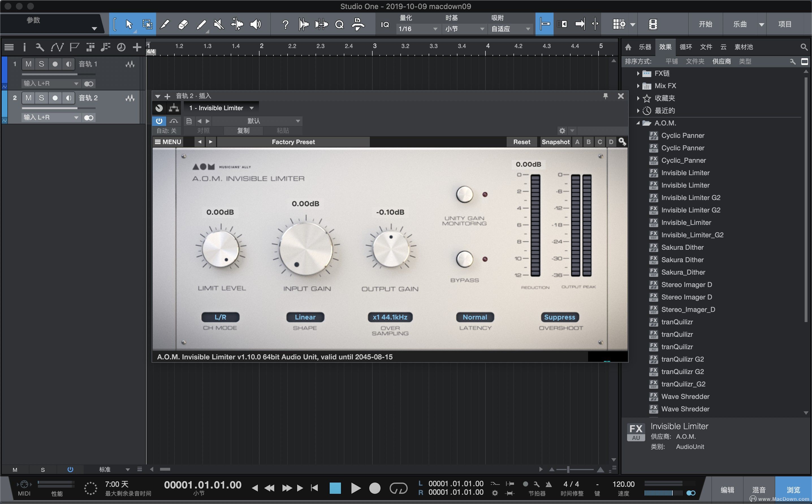Expand the FX链 folder
This screenshot has width=812, height=504.
click(638, 73)
